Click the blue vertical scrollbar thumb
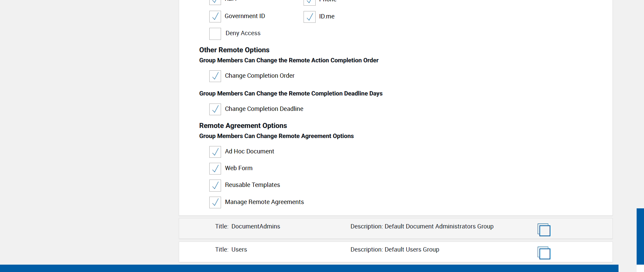644x272 pixels. (640, 236)
